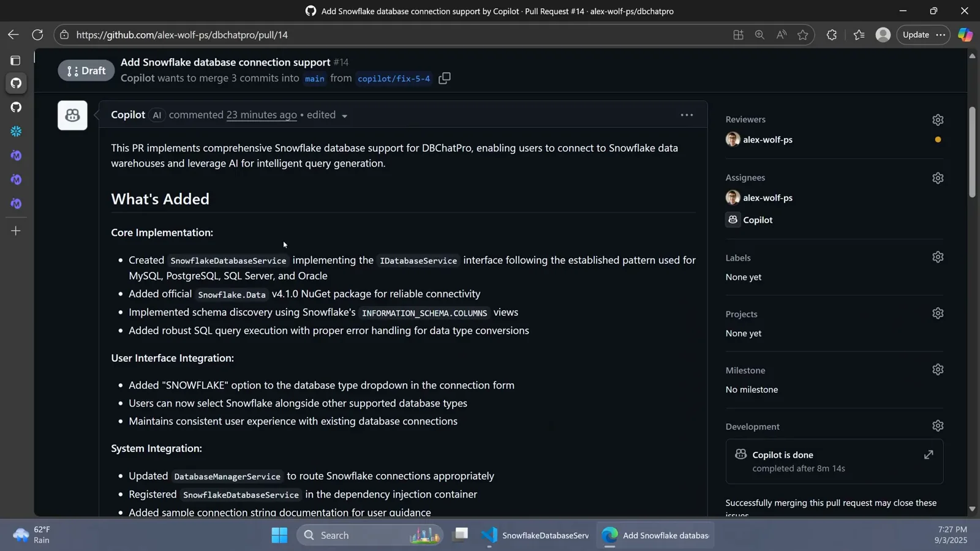This screenshot has width=980, height=551.
Task: Open the split screen icon in address bar
Action: click(x=738, y=35)
